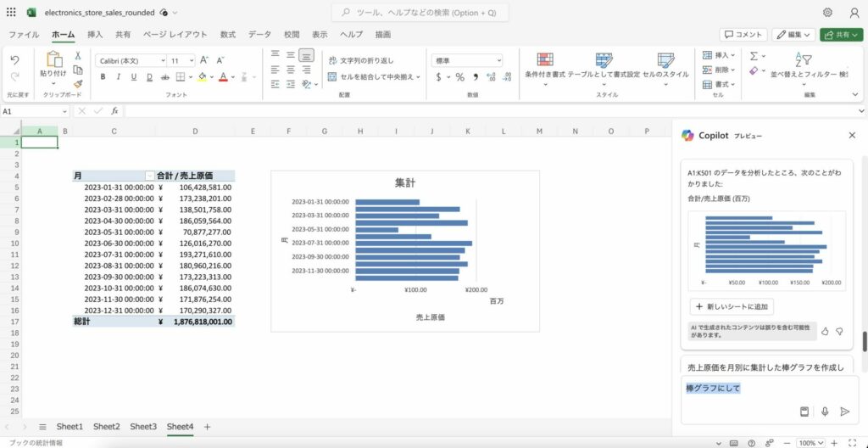The height and width of the screenshot is (448, 868).
Task: Decrease font size with smaller A icon
Action: 220,60
